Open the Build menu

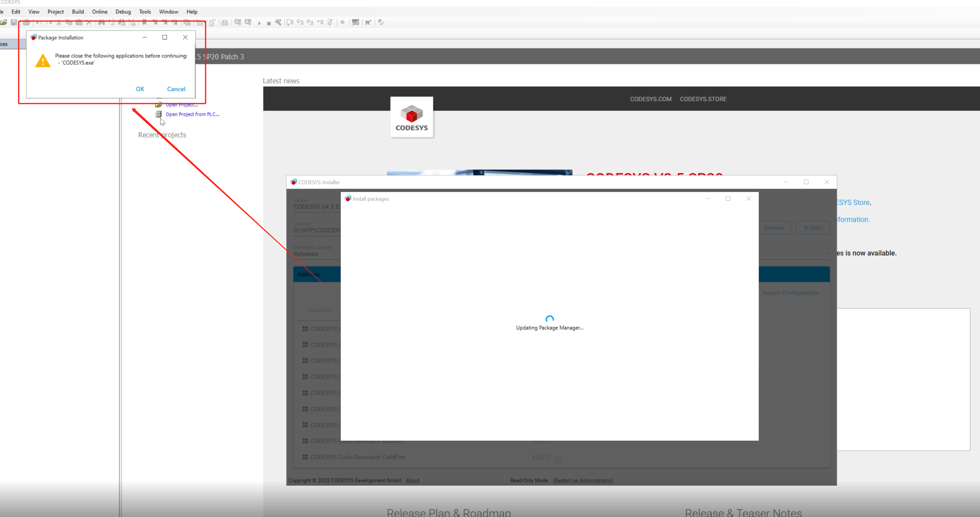click(x=78, y=12)
